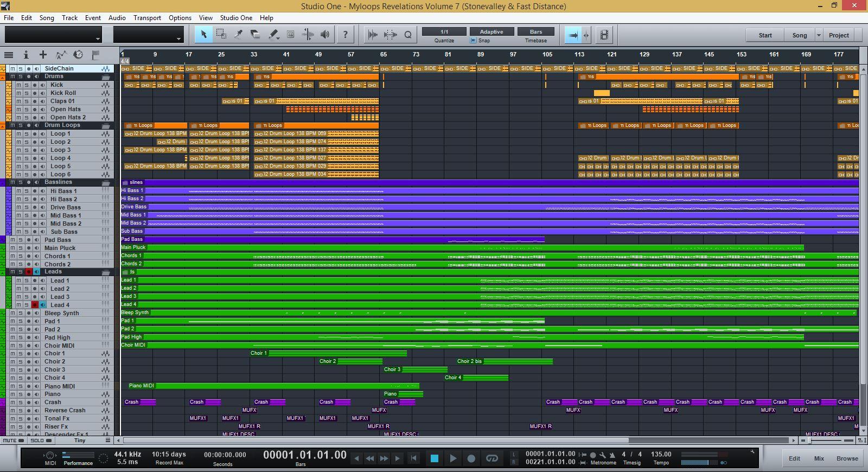This screenshot has width=868, height=472.
Task: Click the Browse button
Action: [x=847, y=458]
